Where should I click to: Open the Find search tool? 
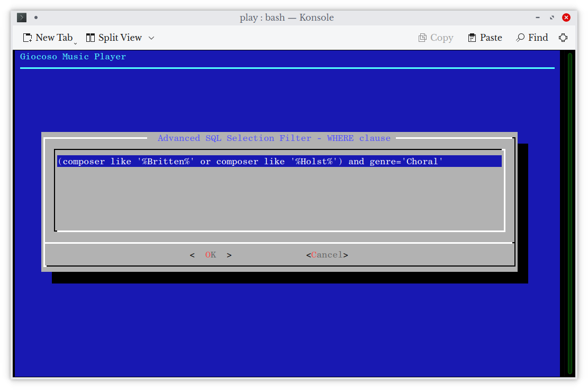[532, 38]
